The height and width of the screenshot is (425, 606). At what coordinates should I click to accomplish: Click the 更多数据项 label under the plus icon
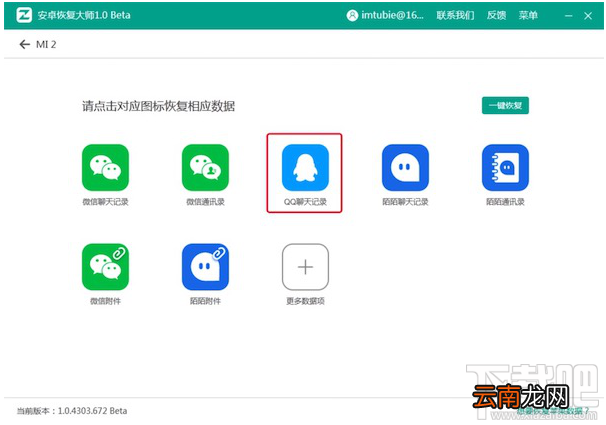coord(305,301)
